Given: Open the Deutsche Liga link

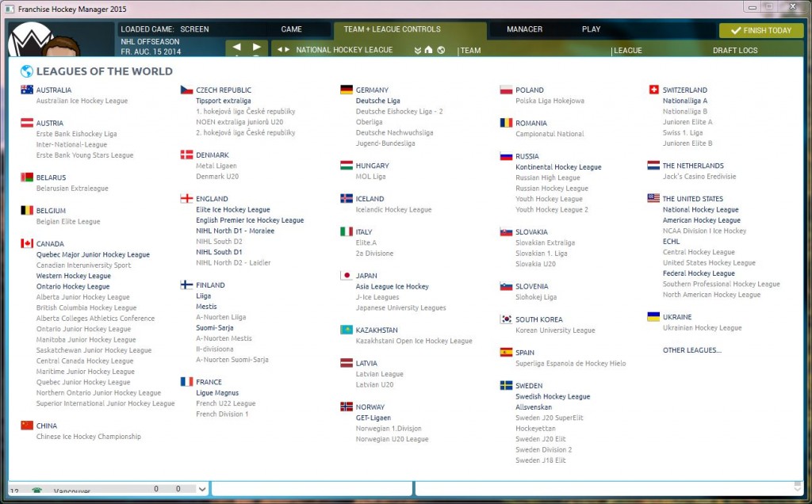Looking at the screenshot, I should point(377,101).
